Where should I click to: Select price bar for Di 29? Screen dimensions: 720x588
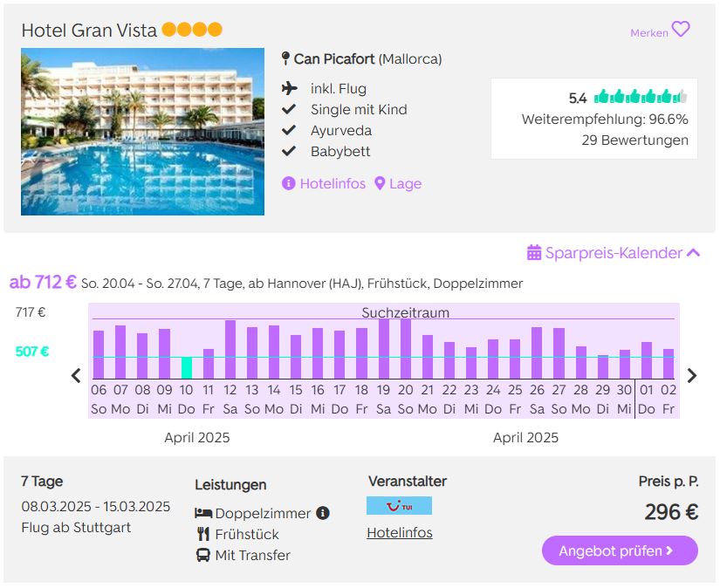[603, 367]
